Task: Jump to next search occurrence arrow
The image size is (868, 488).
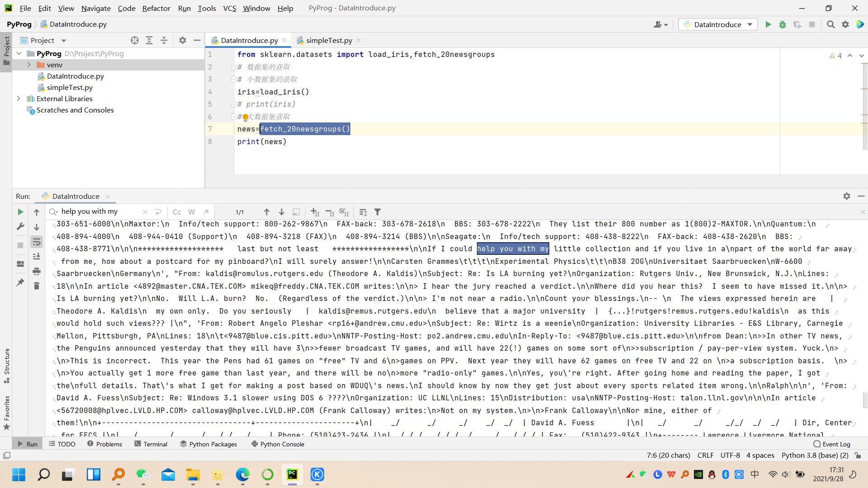Action: 282,212
